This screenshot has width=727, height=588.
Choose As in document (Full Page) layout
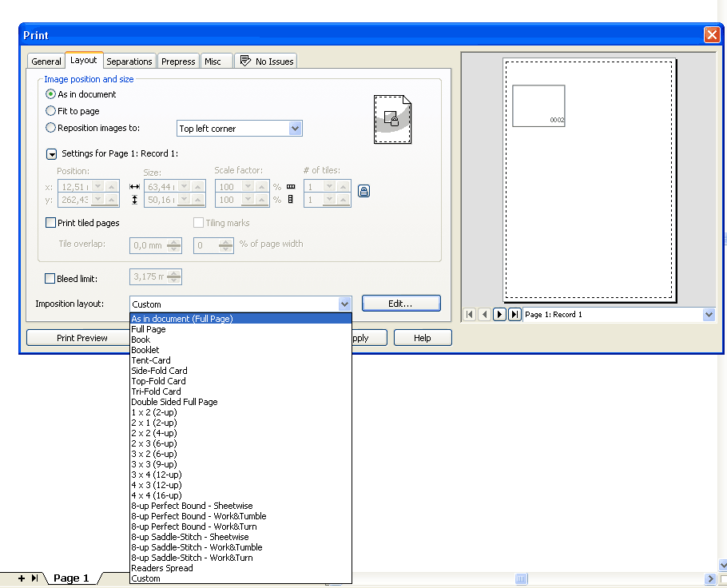point(240,319)
